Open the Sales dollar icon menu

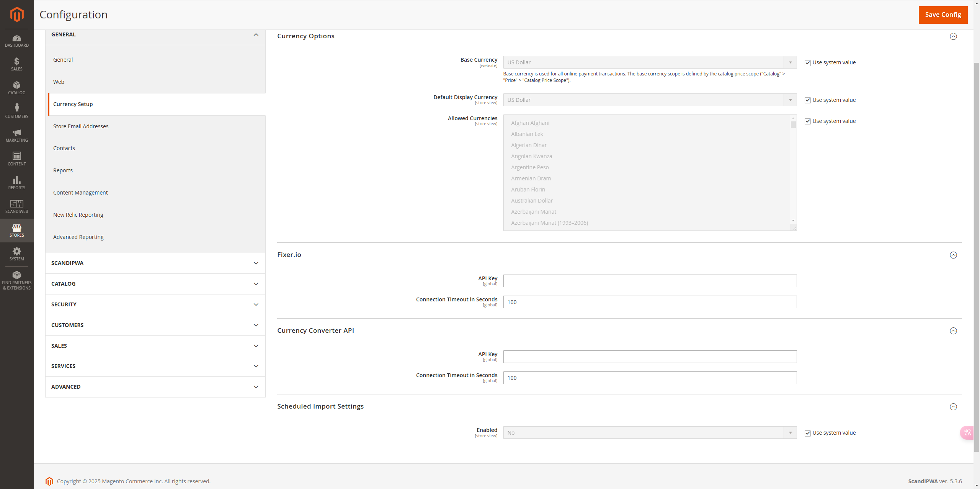click(16, 64)
